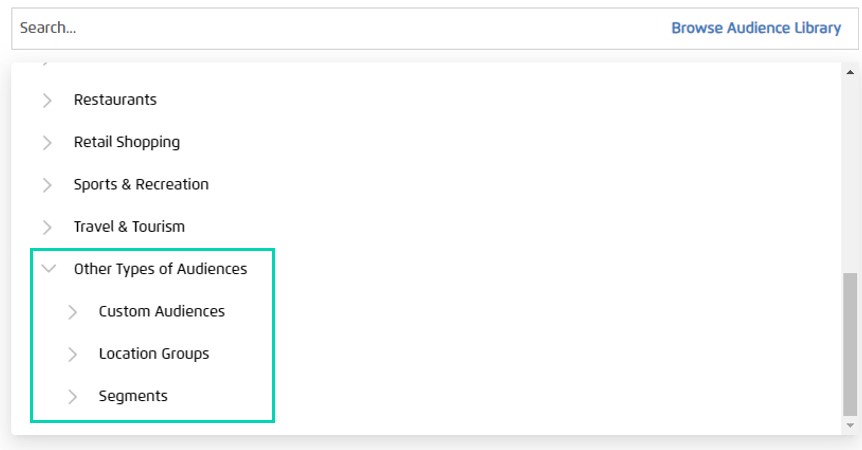
Task: Click the Other Types of Audiences label
Action: click(160, 269)
